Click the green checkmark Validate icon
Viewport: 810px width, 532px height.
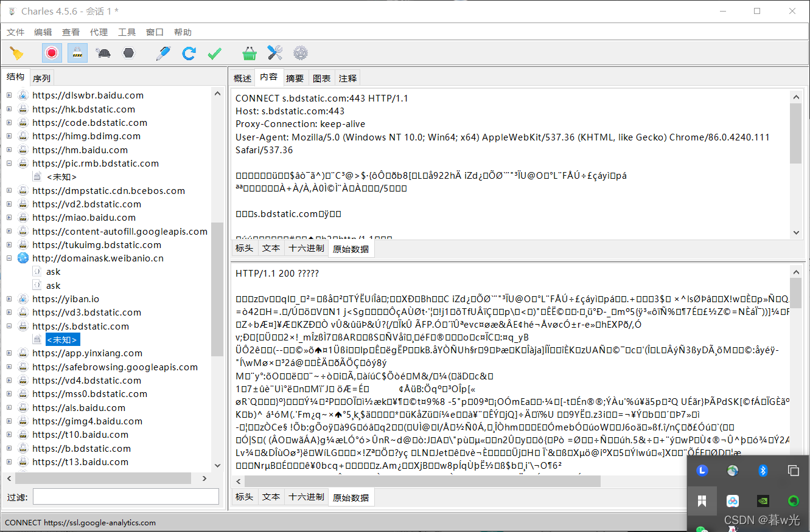(x=214, y=53)
